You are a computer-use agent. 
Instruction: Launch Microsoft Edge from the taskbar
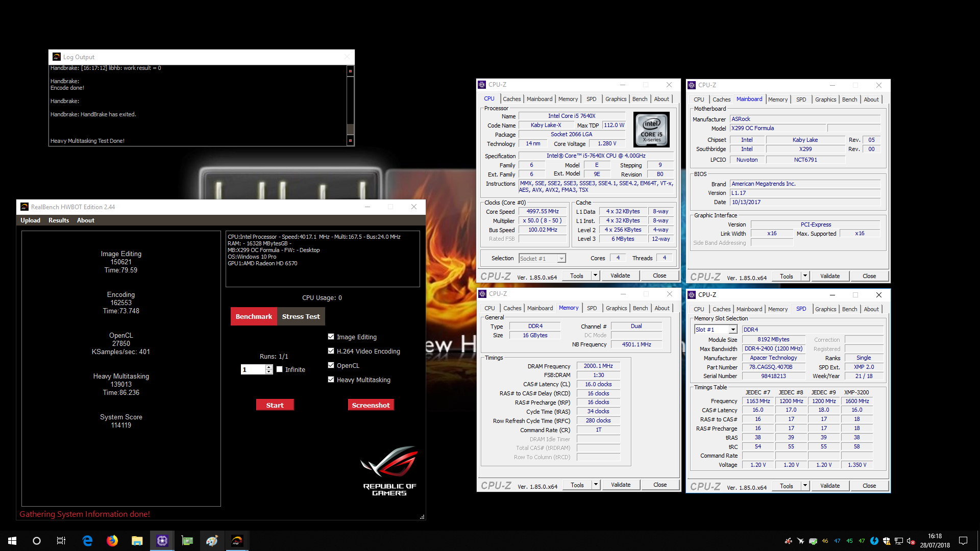point(87,541)
